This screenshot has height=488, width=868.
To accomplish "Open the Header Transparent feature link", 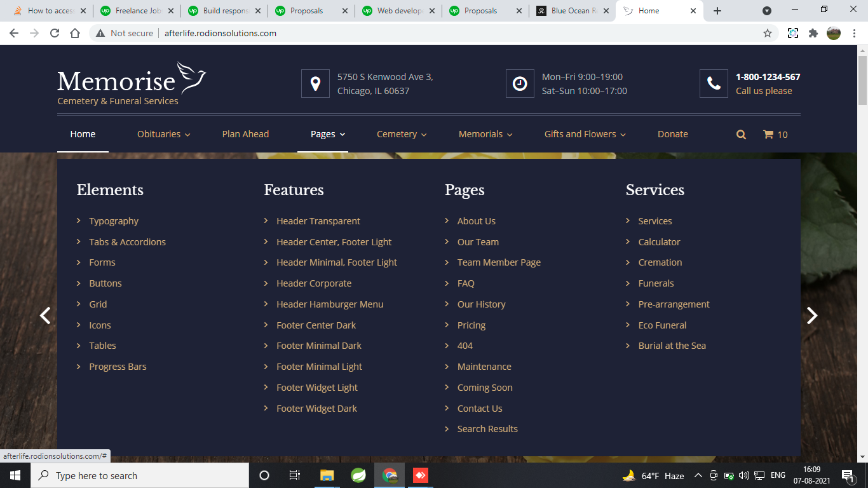I will [x=318, y=221].
